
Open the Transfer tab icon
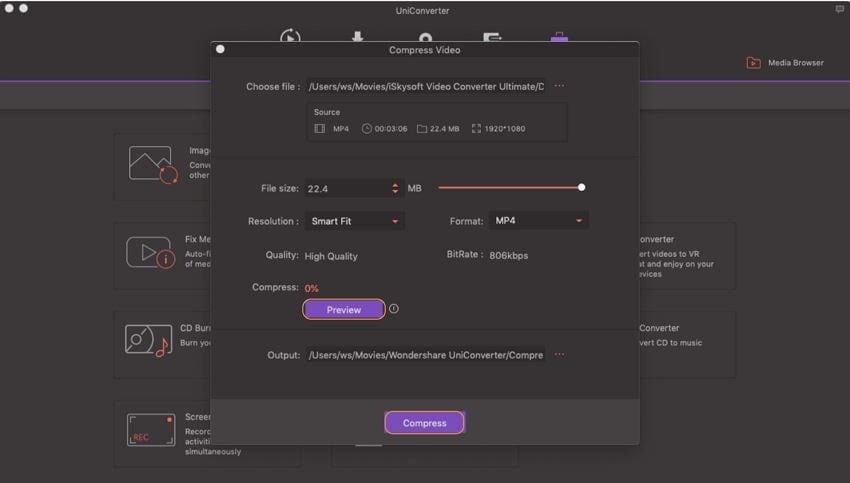(492, 37)
